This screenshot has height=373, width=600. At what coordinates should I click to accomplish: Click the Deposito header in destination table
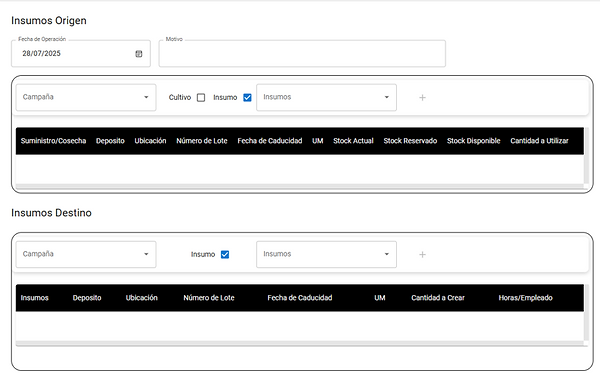(87, 298)
